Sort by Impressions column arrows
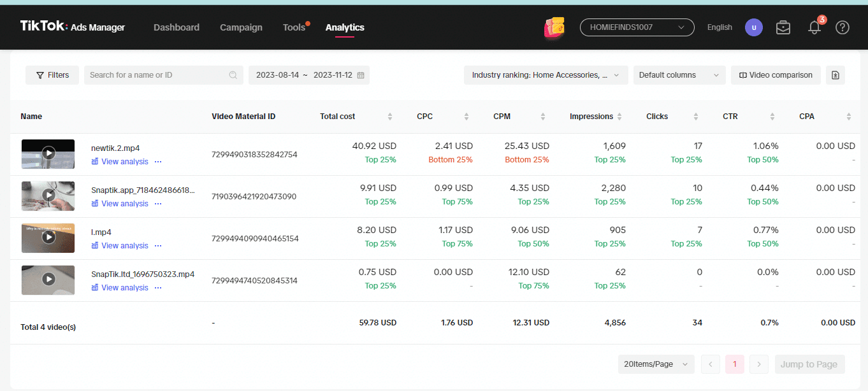The height and width of the screenshot is (391, 868). coord(619,117)
